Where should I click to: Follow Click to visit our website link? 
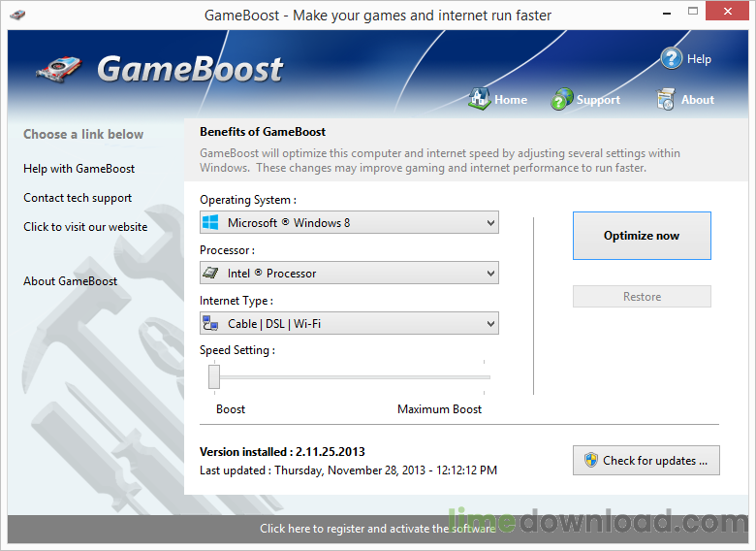pos(85,227)
